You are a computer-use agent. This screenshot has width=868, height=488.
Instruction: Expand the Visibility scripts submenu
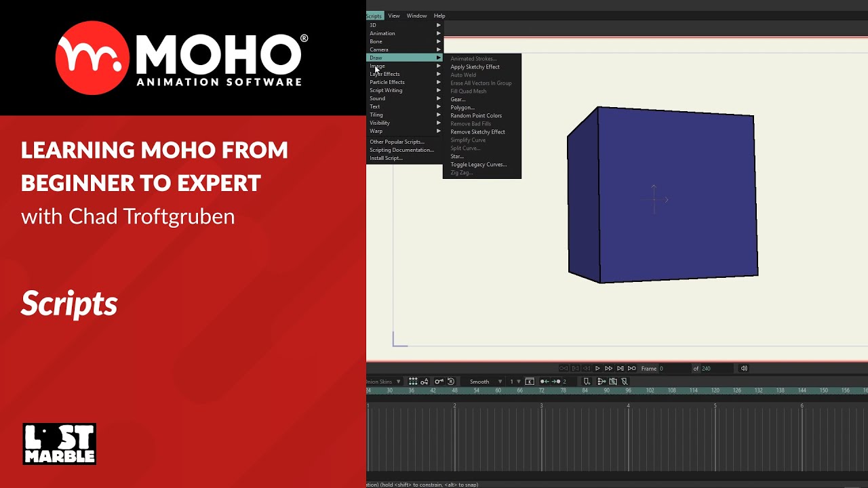(405, 123)
